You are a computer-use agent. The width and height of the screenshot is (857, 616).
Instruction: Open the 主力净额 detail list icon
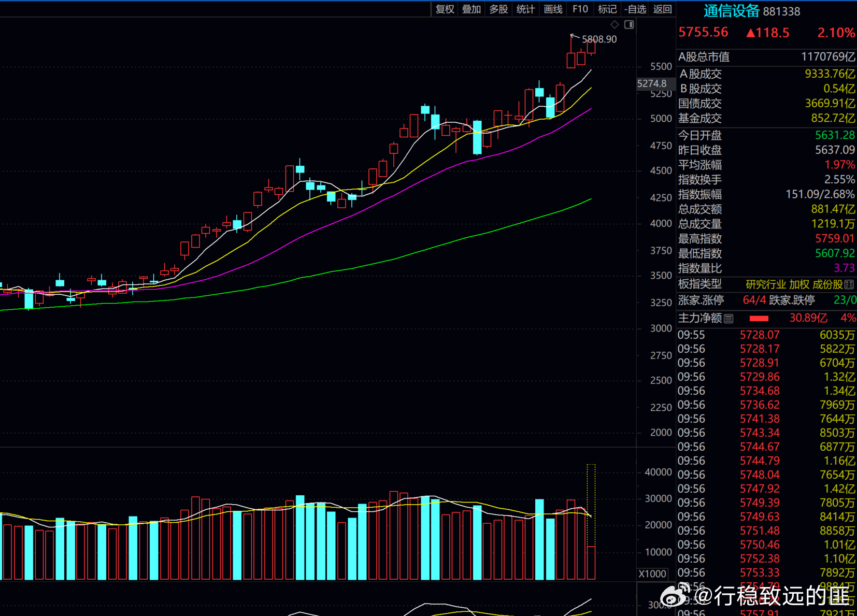coord(729,319)
